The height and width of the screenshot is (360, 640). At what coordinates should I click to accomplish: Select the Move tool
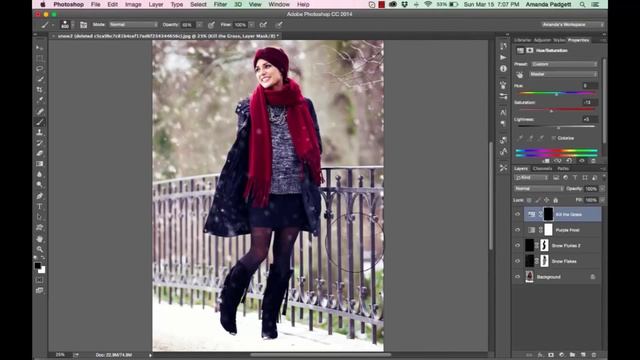tap(40, 48)
